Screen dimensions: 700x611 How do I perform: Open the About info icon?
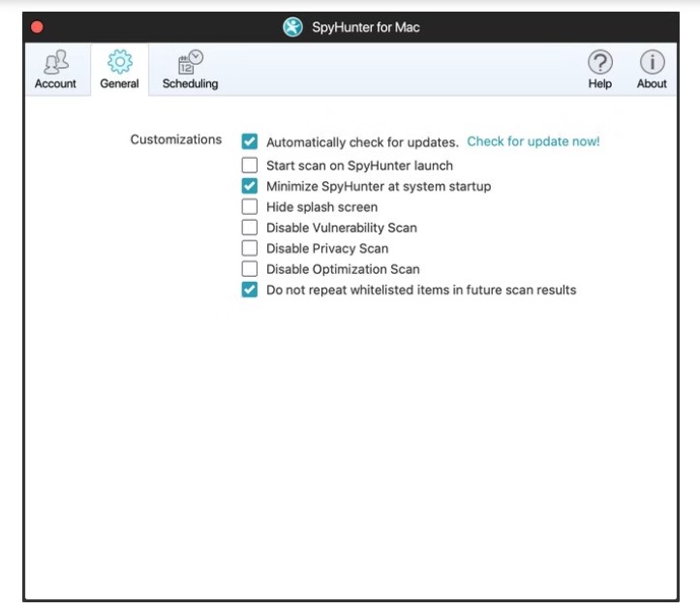tap(653, 62)
